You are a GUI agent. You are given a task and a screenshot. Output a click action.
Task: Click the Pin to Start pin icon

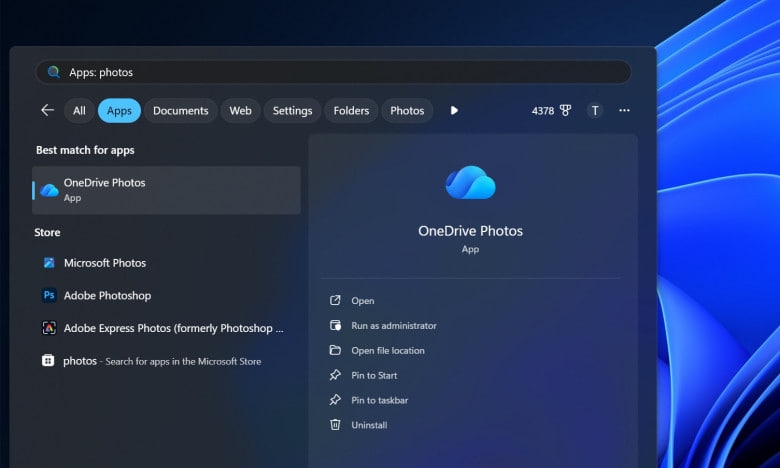tap(335, 375)
